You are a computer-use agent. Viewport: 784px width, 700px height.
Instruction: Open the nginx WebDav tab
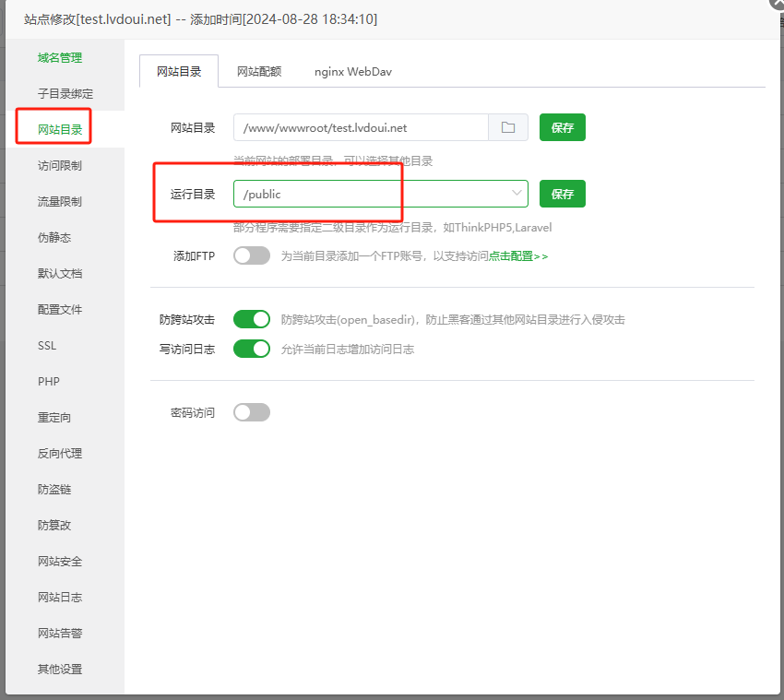click(x=352, y=70)
